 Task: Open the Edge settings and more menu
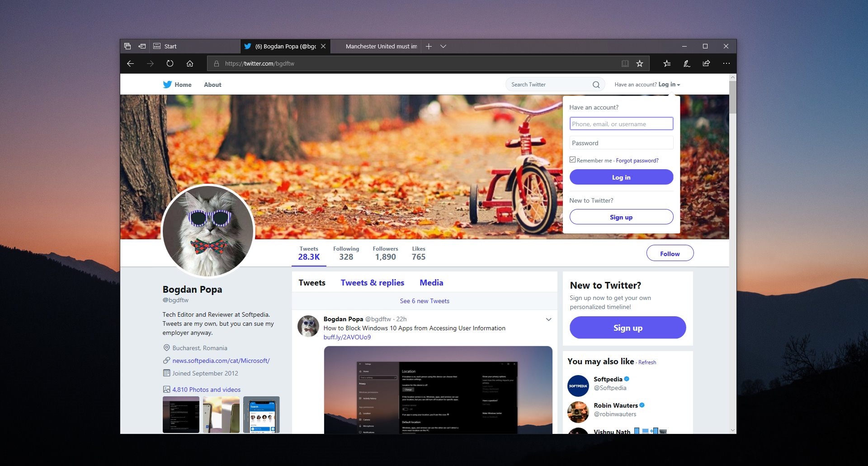tap(726, 63)
